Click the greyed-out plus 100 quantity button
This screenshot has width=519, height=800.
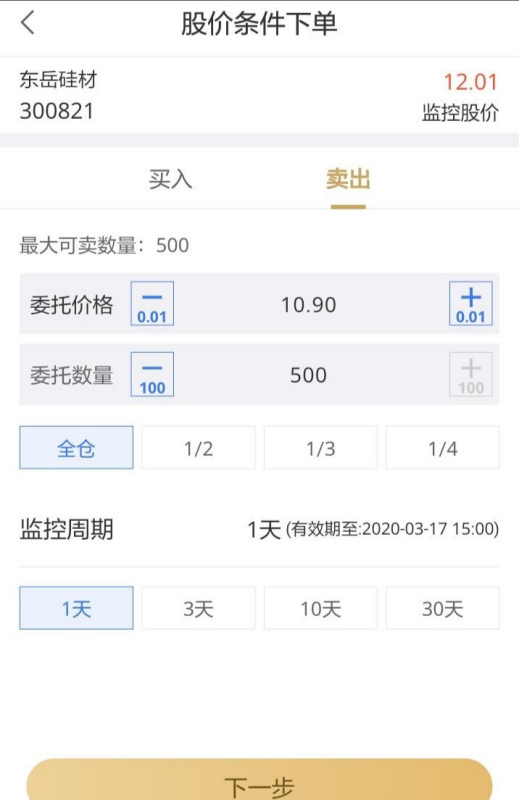471,374
